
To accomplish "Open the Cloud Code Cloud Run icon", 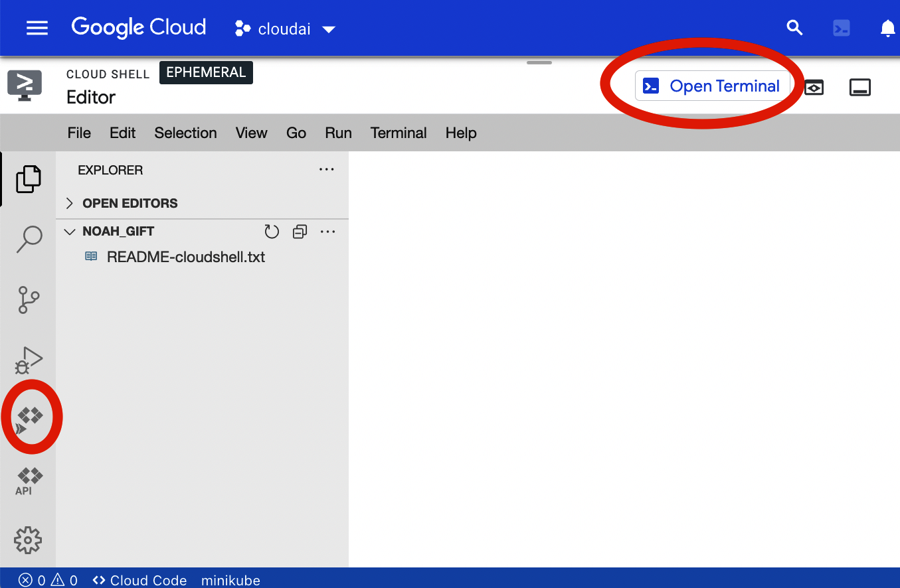I will tap(29, 421).
